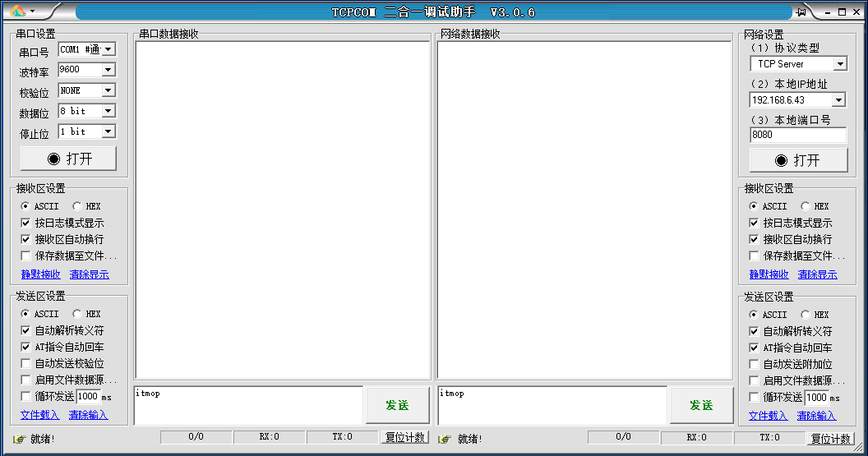Click the serial port status hand icon
The image size is (868, 456).
(20, 439)
